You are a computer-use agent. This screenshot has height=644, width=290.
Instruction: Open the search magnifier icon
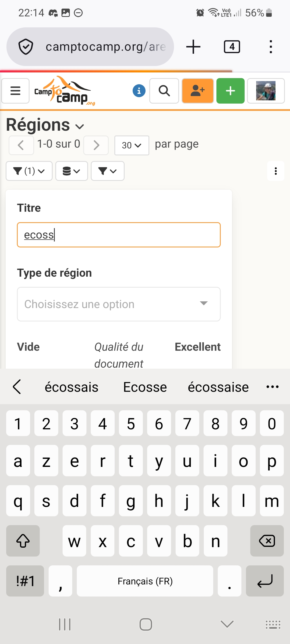164,91
